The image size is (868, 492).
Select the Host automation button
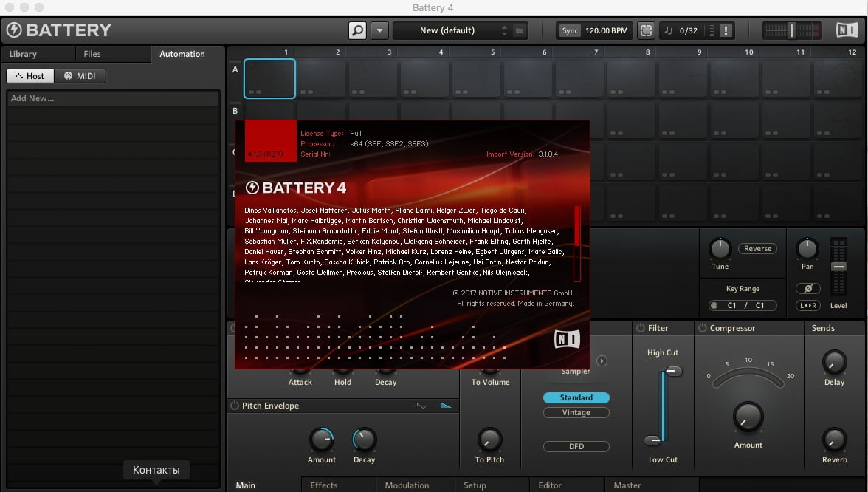[30, 76]
